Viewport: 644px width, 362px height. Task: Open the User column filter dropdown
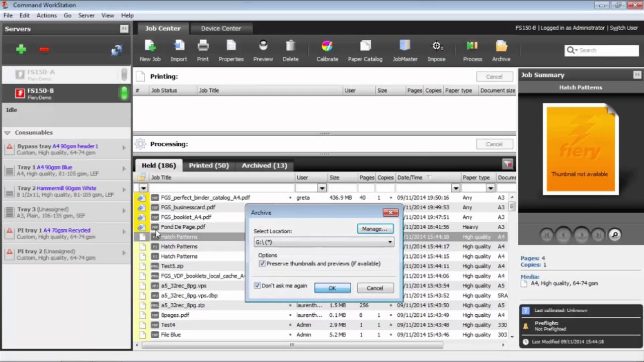pos(321,188)
